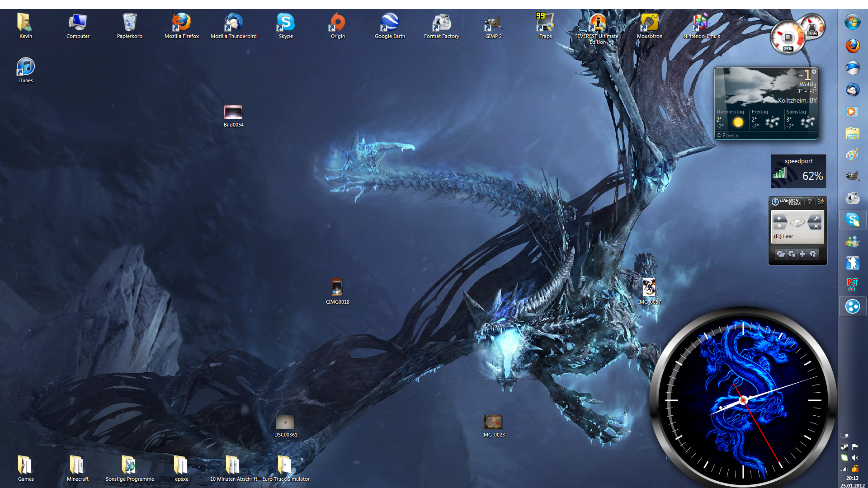Viewport: 868px width, 488px height.
Task: Open the 10 Minuten Abschrift folder
Action: click(x=234, y=468)
